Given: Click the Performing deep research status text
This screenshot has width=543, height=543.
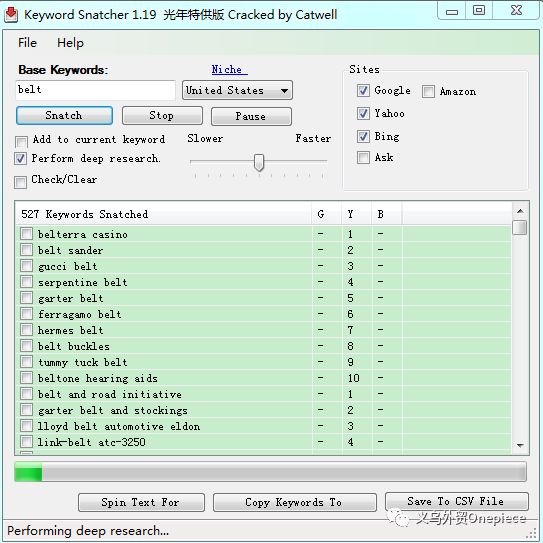Looking at the screenshot, I should point(88,531).
